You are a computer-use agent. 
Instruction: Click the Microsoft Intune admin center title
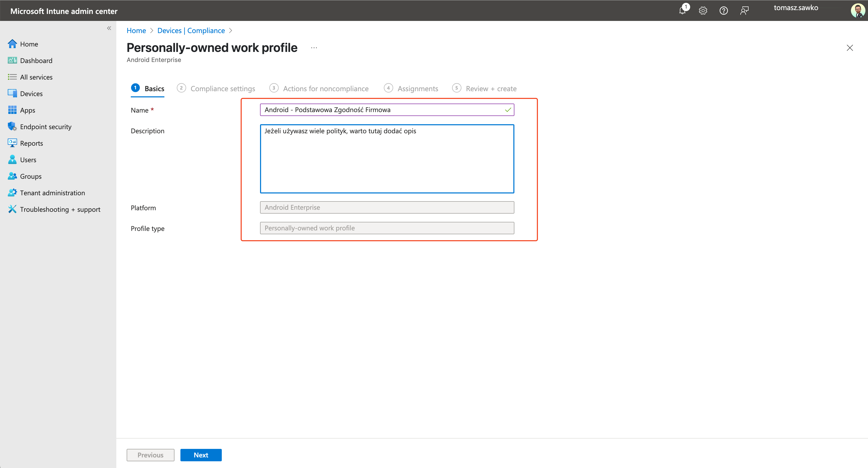(x=64, y=11)
